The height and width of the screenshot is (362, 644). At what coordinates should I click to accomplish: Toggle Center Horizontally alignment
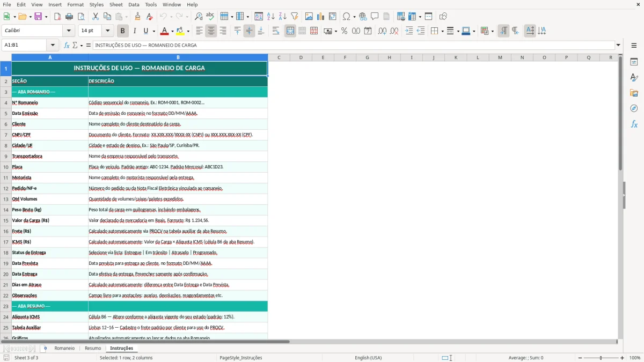tap(211, 31)
